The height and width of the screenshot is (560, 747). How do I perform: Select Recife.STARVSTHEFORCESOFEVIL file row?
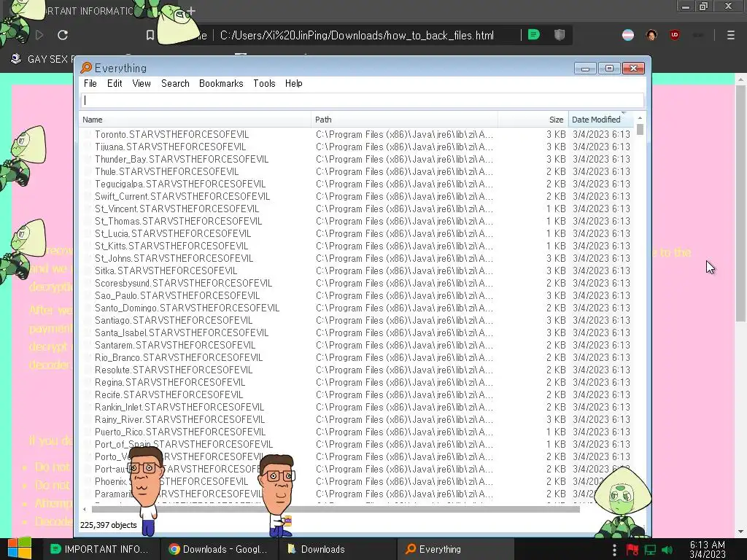357,394
